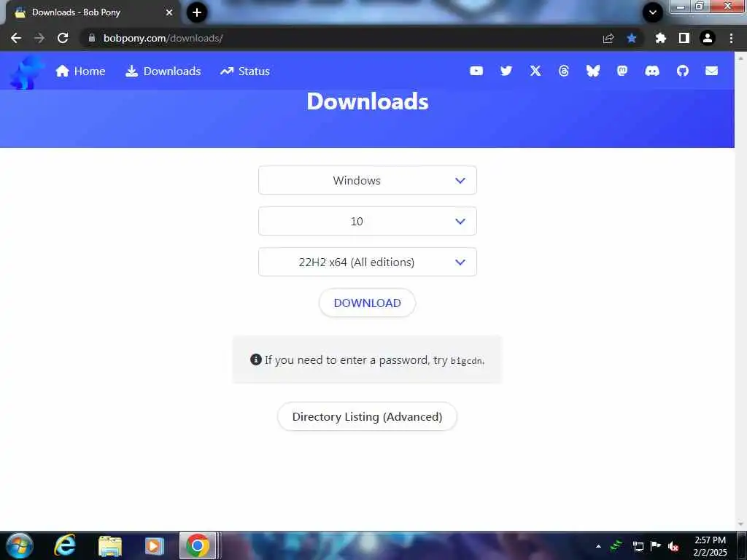The height and width of the screenshot is (560, 747).
Task: View site info via lock icon
Action: click(x=92, y=38)
